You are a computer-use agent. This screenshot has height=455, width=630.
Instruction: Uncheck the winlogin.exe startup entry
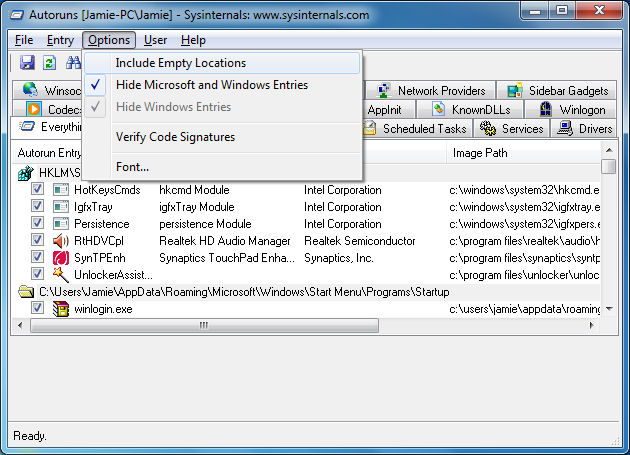(x=37, y=308)
